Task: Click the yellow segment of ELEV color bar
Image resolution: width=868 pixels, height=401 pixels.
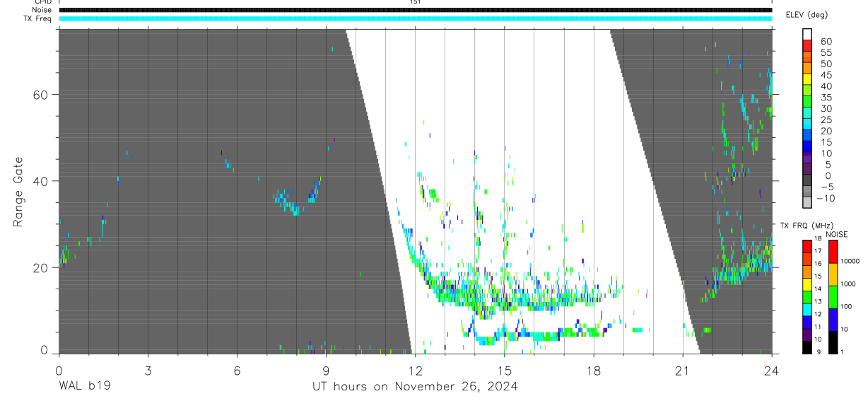Action: coord(807,79)
